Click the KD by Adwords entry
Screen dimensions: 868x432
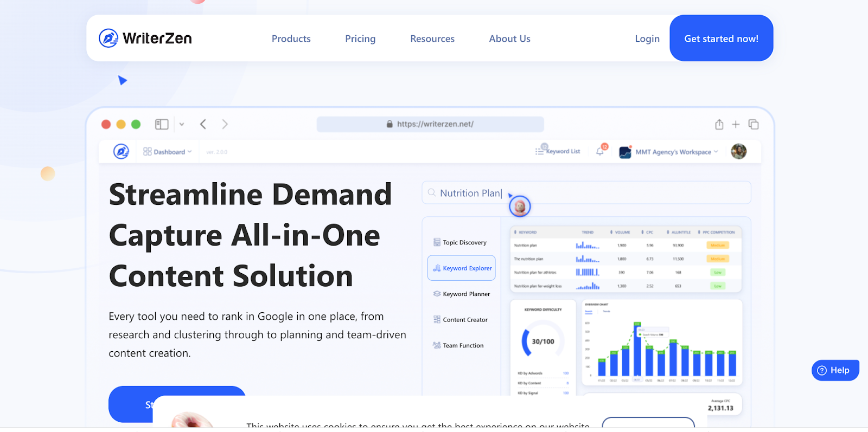(543, 373)
